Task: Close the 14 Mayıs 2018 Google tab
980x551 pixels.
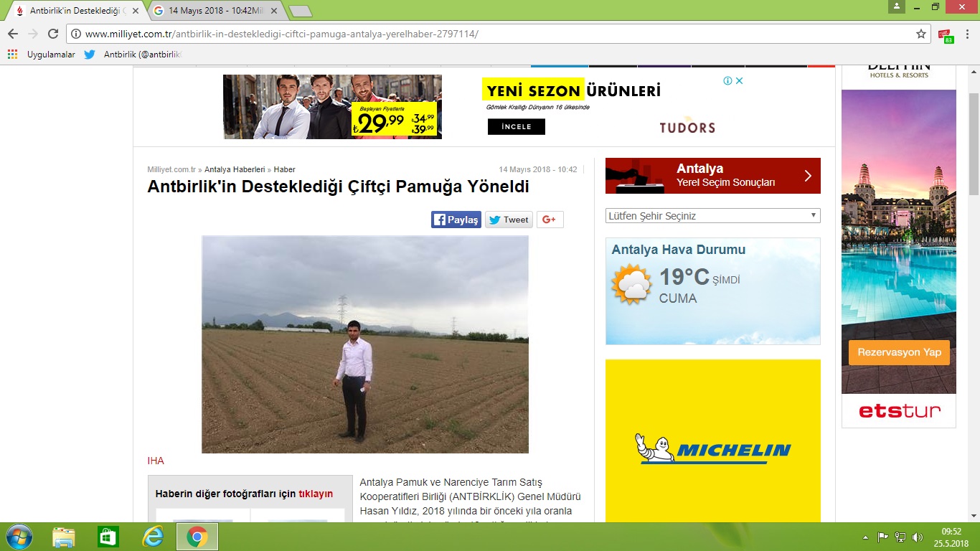Action: tap(274, 11)
